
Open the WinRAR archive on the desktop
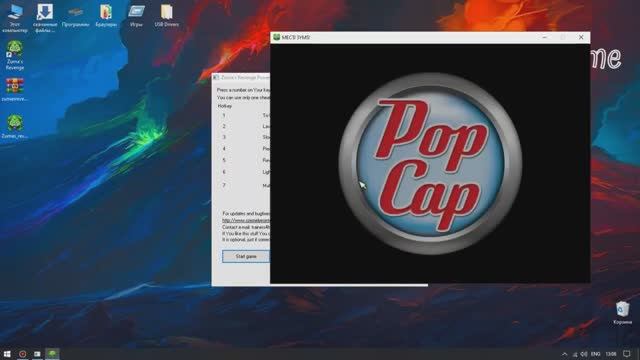(15, 89)
